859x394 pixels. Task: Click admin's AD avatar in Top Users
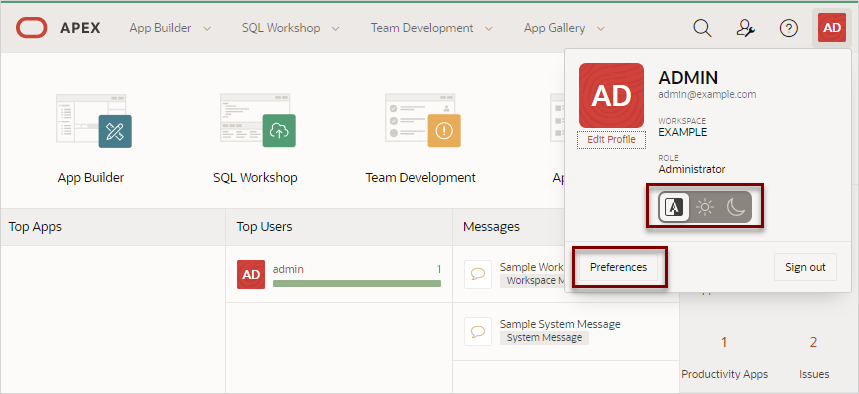[251, 275]
